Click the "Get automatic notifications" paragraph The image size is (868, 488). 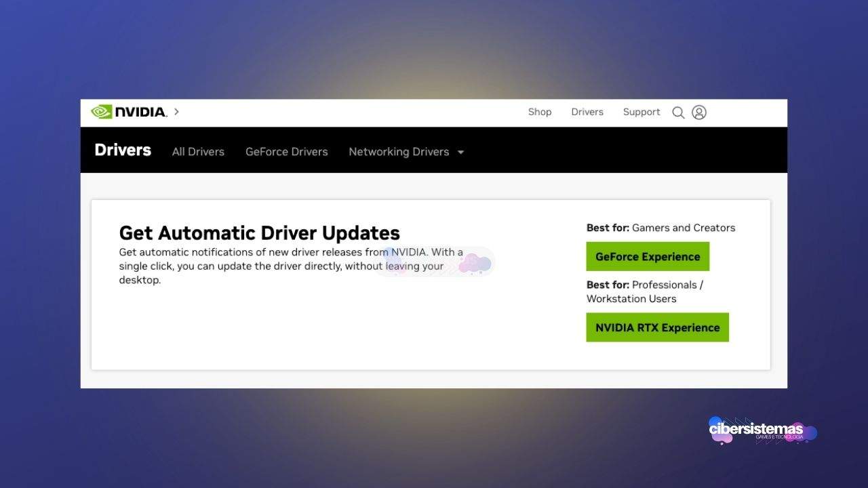(291, 266)
